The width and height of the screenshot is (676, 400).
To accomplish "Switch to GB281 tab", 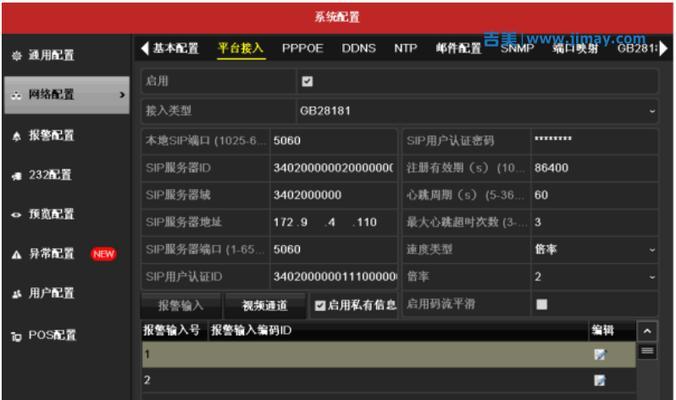I will click(x=637, y=48).
